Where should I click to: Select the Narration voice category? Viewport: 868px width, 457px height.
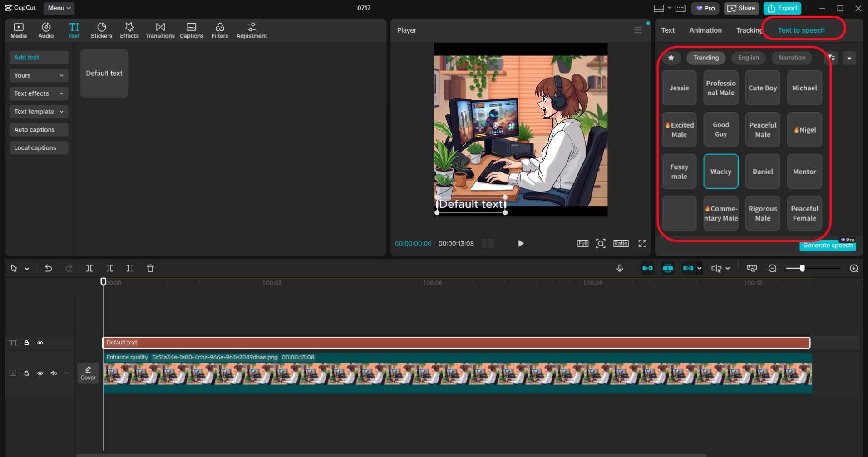pyautogui.click(x=791, y=58)
